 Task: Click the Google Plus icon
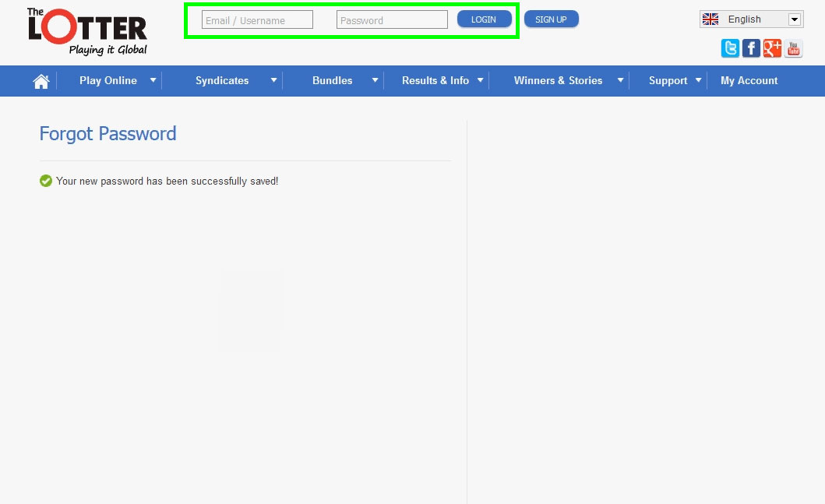(x=772, y=49)
